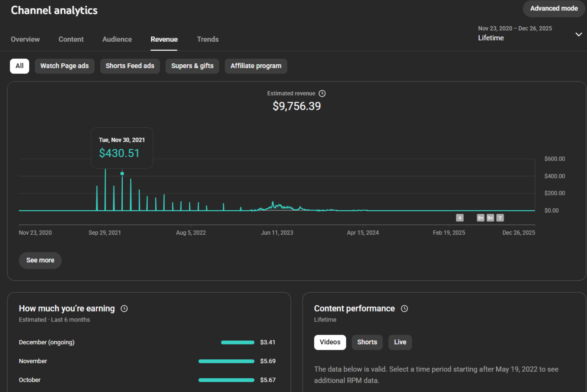The width and height of the screenshot is (587, 392).
Task: Open the Trends tab
Action: pyautogui.click(x=208, y=39)
